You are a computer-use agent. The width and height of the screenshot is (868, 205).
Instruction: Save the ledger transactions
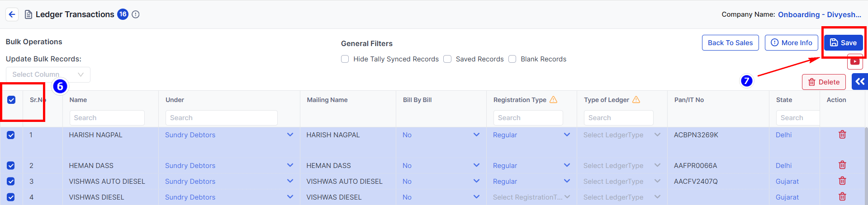(x=843, y=43)
